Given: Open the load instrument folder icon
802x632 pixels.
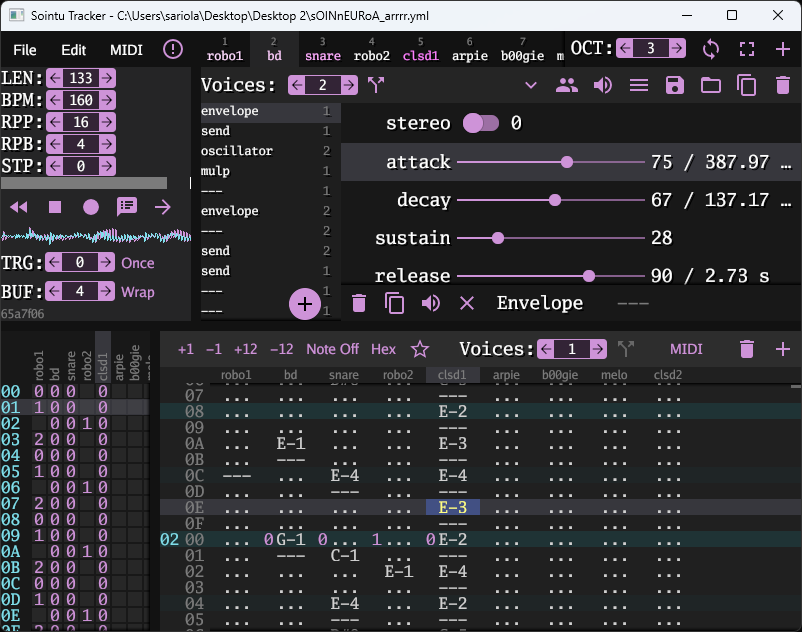Looking at the screenshot, I should click(711, 85).
